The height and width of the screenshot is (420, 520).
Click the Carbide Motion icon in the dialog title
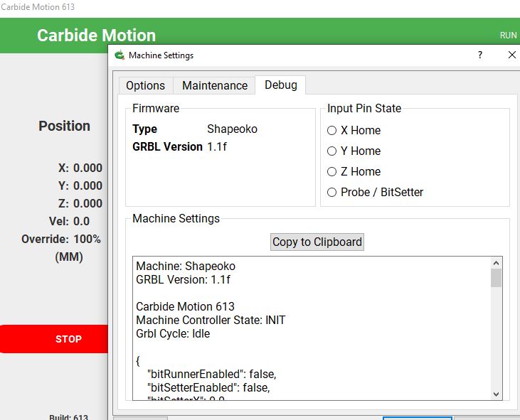click(120, 55)
